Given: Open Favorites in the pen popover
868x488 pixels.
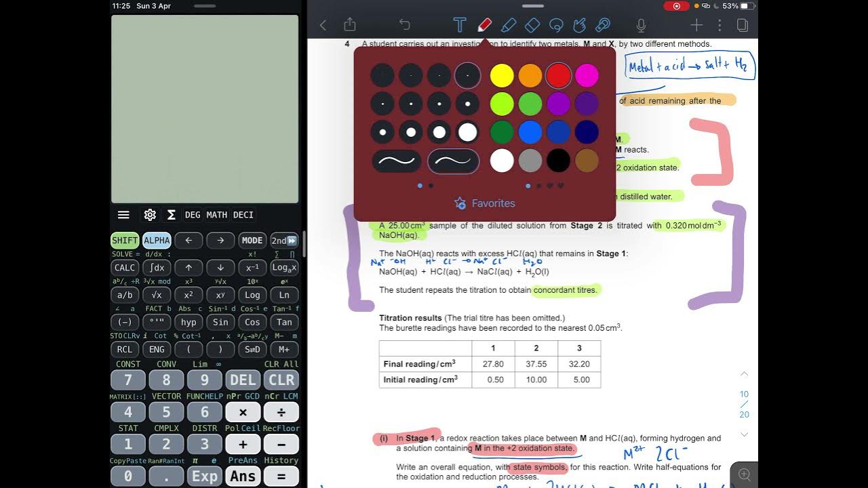Looking at the screenshot, I should [x=485, y=203].
